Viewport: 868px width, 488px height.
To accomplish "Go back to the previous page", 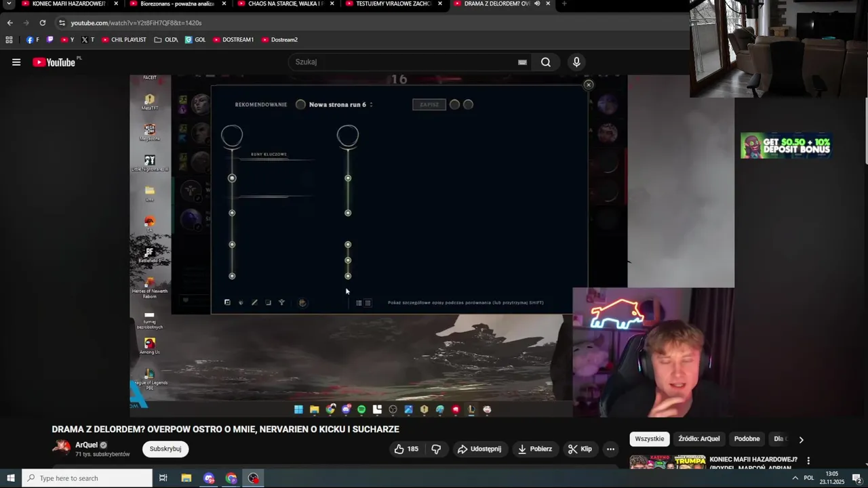I will [9, 22].
